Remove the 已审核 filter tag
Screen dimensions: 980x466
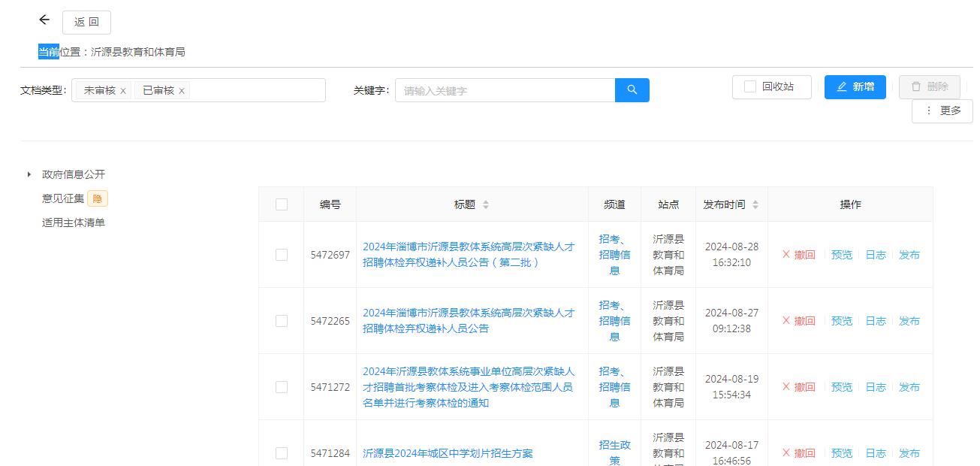182,91
